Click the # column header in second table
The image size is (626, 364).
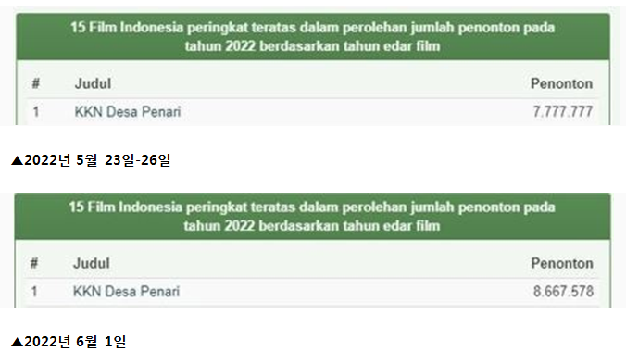click(34, 263)
